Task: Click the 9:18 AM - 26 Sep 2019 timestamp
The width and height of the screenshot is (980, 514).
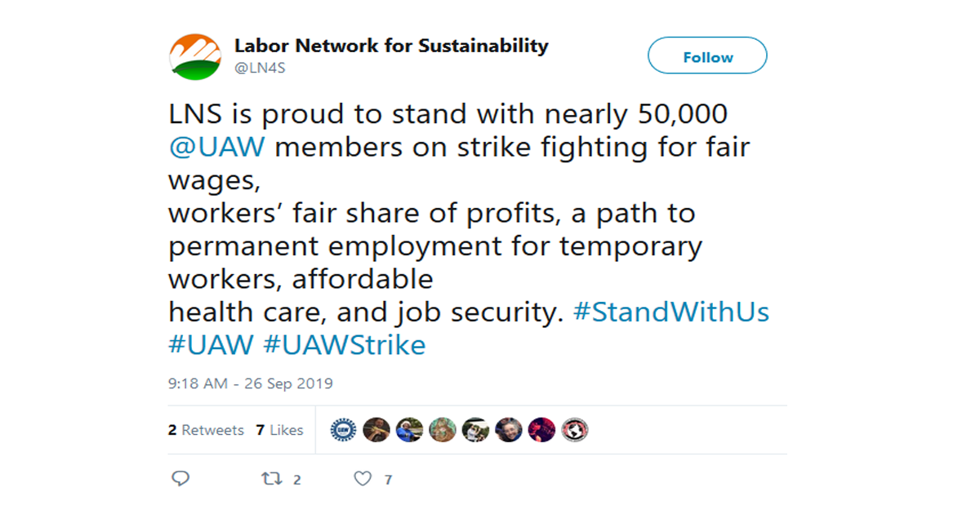Action: (x=251, y=383)
